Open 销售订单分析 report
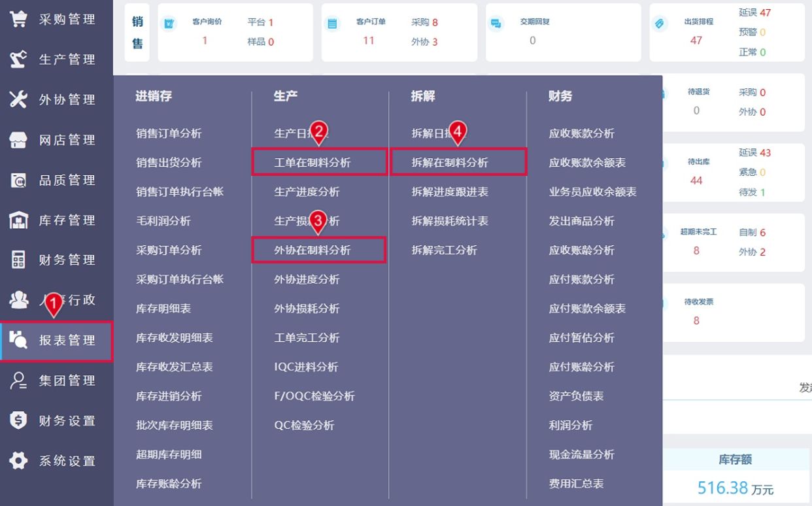812x506 pixels. click(x=169, y=133)
